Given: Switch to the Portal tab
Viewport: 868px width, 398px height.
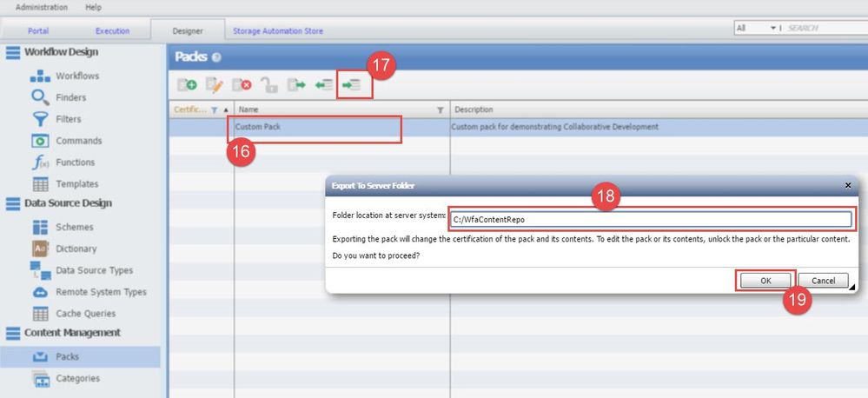Looking at the screenshot, I should pyautogui.click(x=38, y=31).
